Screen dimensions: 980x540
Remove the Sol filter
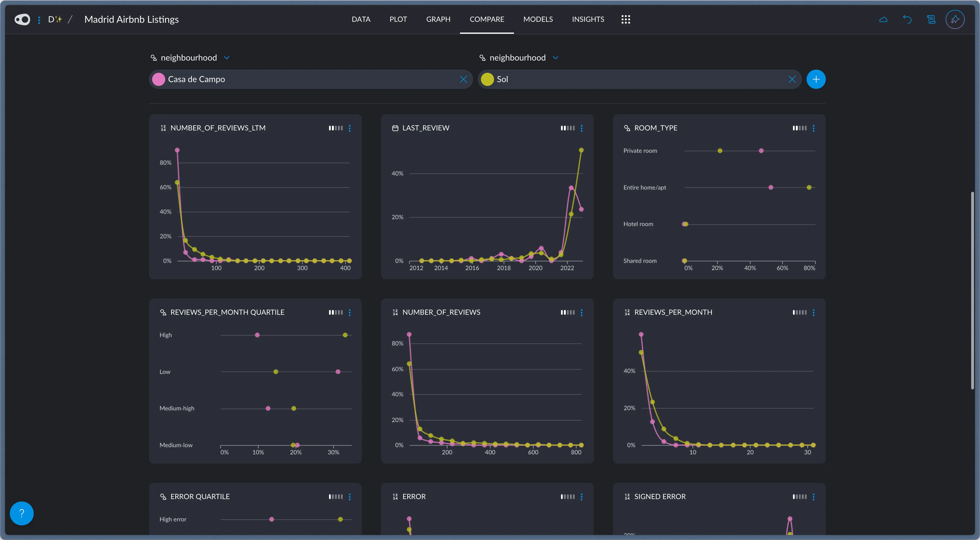point(792,79)
